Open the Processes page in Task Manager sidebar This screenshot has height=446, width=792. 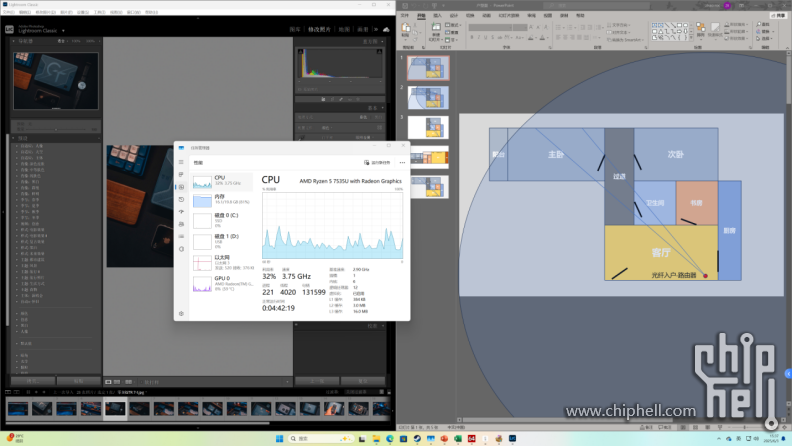click(x=181, y=174)
